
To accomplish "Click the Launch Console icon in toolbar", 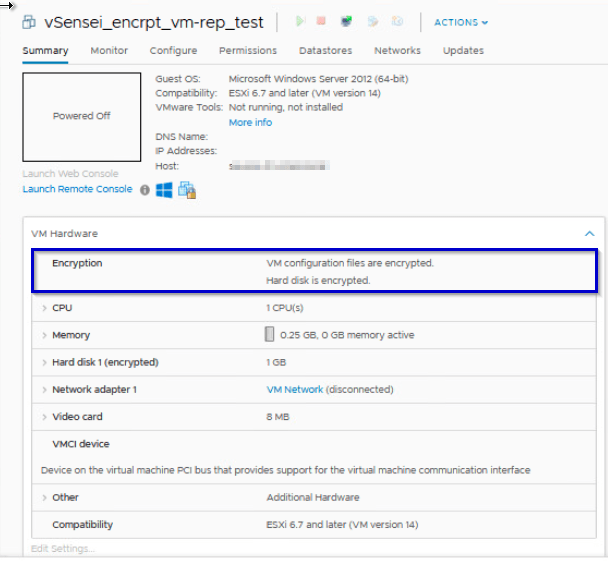I will click(346, 21).
